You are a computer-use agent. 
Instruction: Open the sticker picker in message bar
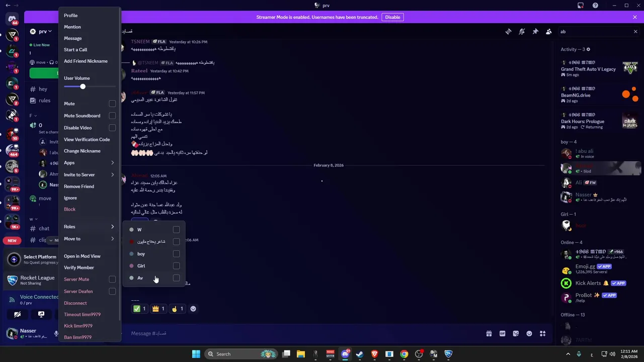(x=516, y=333)
